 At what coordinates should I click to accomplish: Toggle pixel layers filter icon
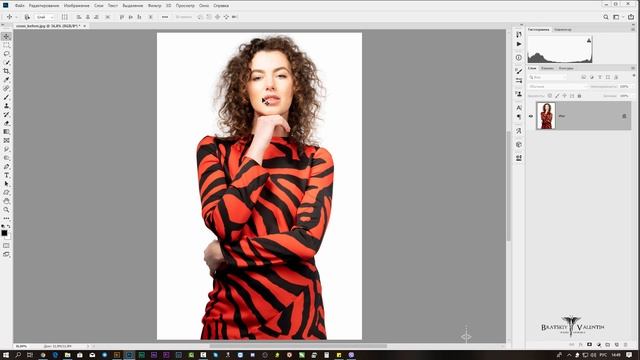pos(584,77)
